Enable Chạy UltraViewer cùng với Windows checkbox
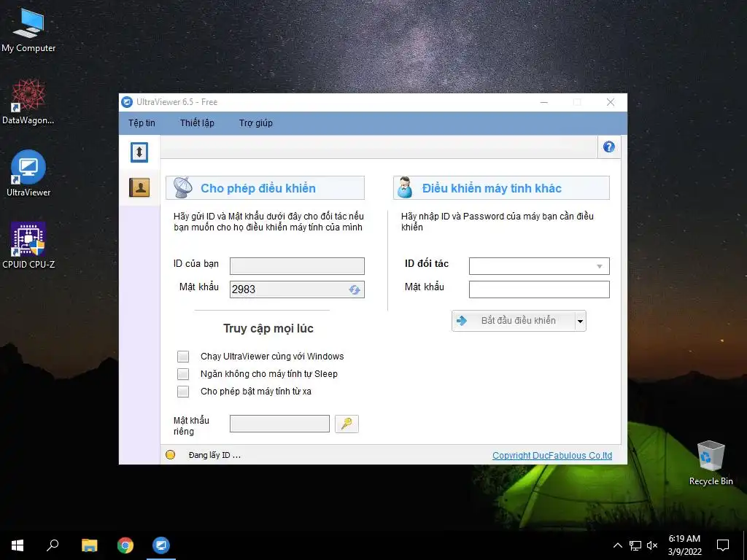This screenshot has width=747, height=560. [x=183, y=356]
